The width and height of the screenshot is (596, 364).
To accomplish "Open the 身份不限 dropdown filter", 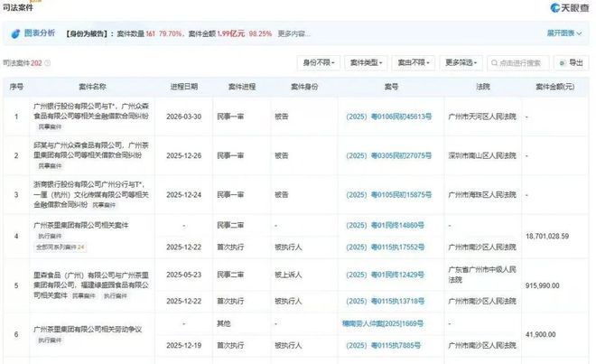I will tap(319, 63).
